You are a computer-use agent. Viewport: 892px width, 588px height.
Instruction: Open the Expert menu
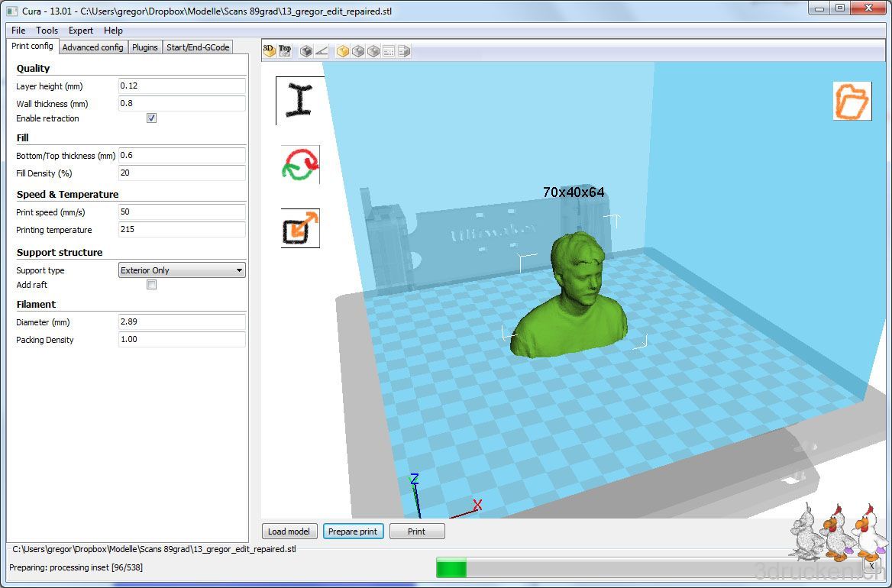81,30
